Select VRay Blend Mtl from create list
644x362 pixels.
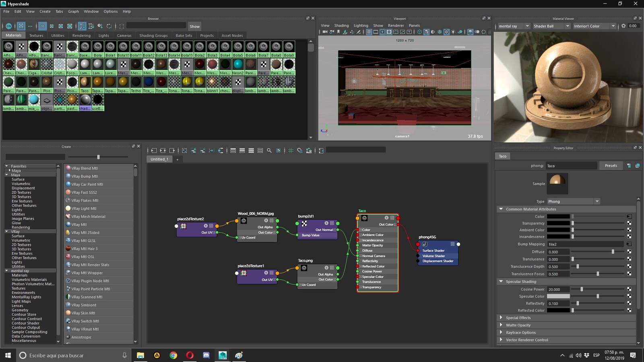[x=99, y=168]
